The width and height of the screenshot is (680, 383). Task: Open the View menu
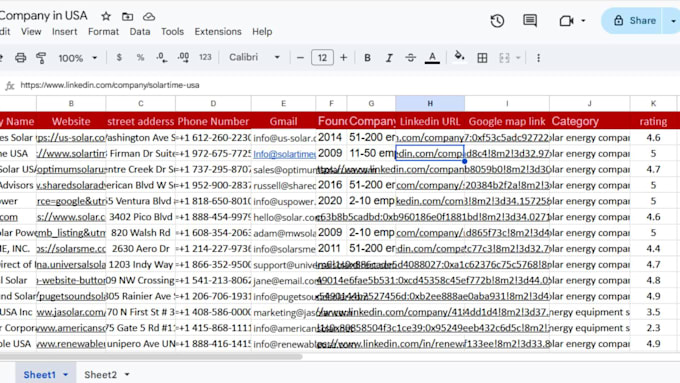31,32
